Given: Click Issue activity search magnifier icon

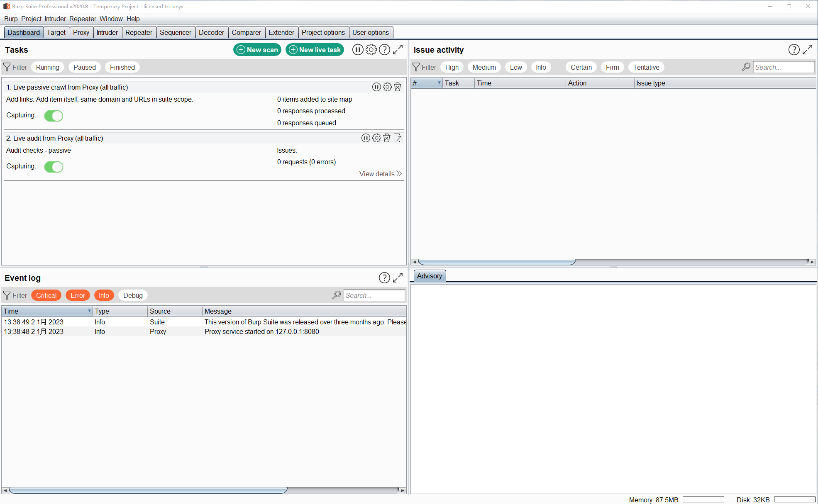Looking at the screenshot, I should (746, 67).
